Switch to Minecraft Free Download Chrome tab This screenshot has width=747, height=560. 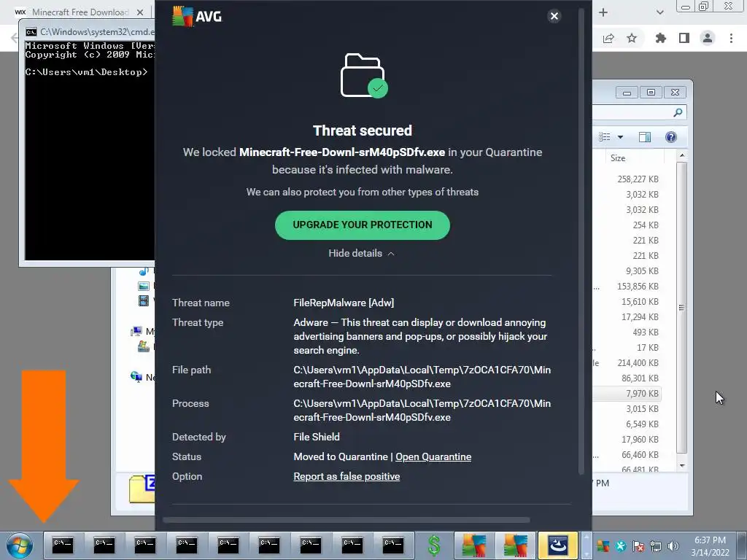tap(80, 12)
